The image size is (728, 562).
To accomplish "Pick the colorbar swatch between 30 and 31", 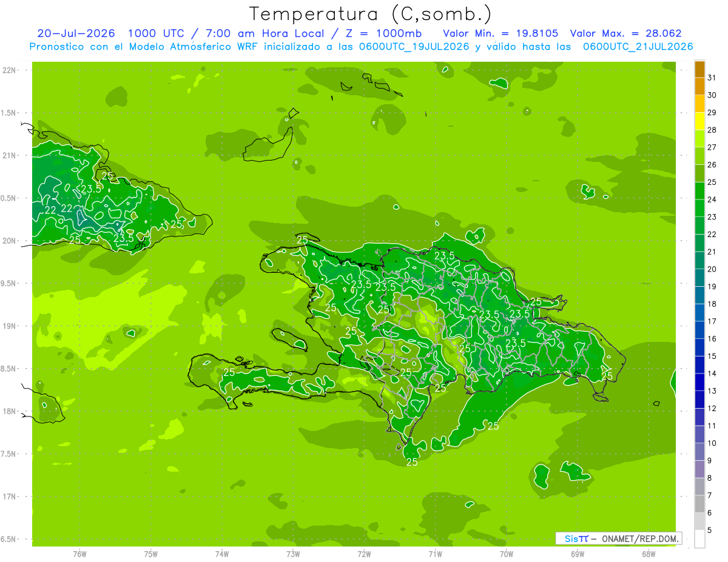I will [699, 86].
